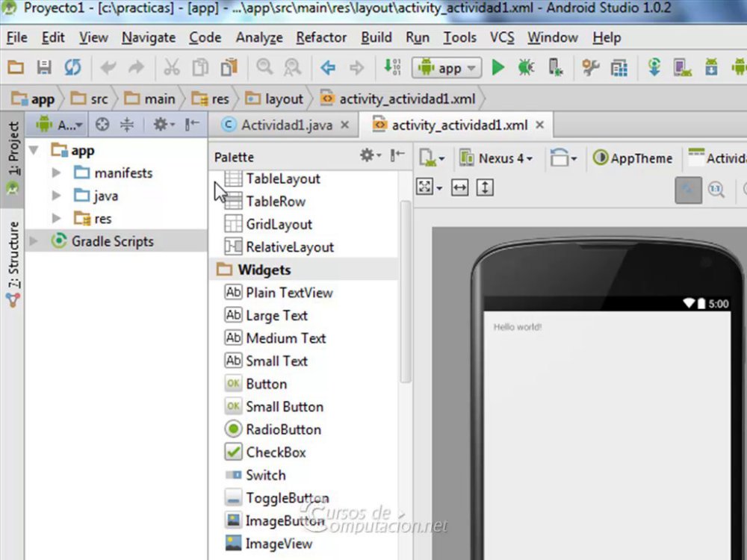The image size is (747, 560).
Task: Toggle layout width horizontal arrows icon
Action: point(459,187)
